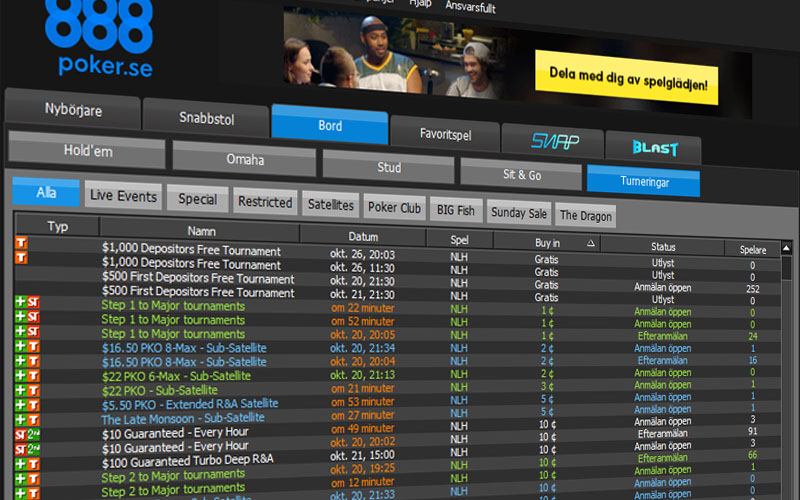Enable the Restricted filter
800x500 pixels.
coord(265,202)
